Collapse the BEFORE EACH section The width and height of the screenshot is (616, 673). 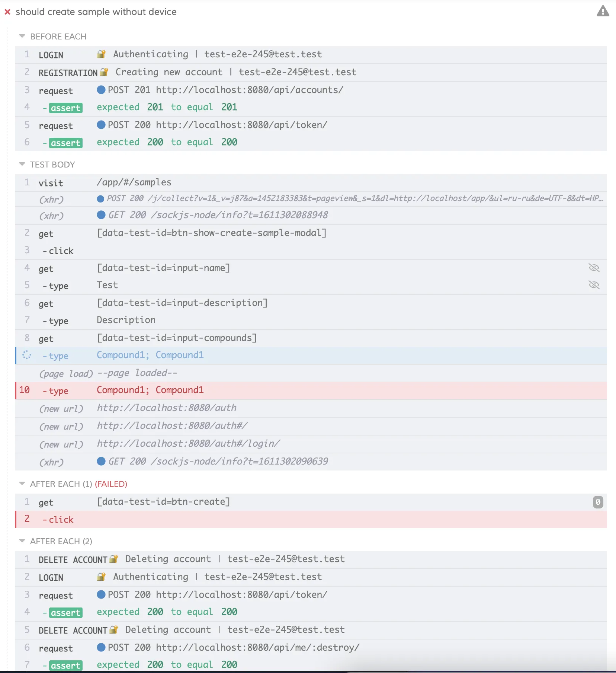tap(22, 36)
